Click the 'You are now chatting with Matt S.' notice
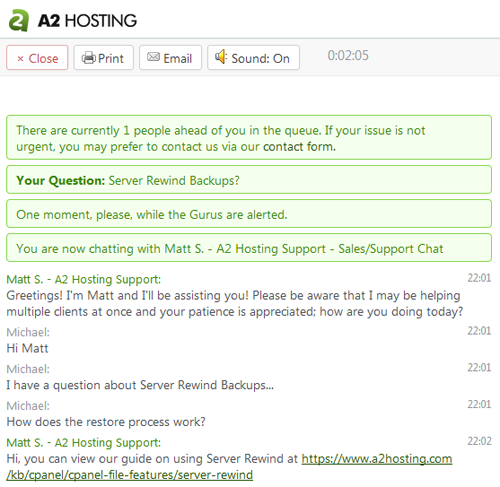Image resolution: width=500 pixels, height=487 pixels. click(249, 248)
